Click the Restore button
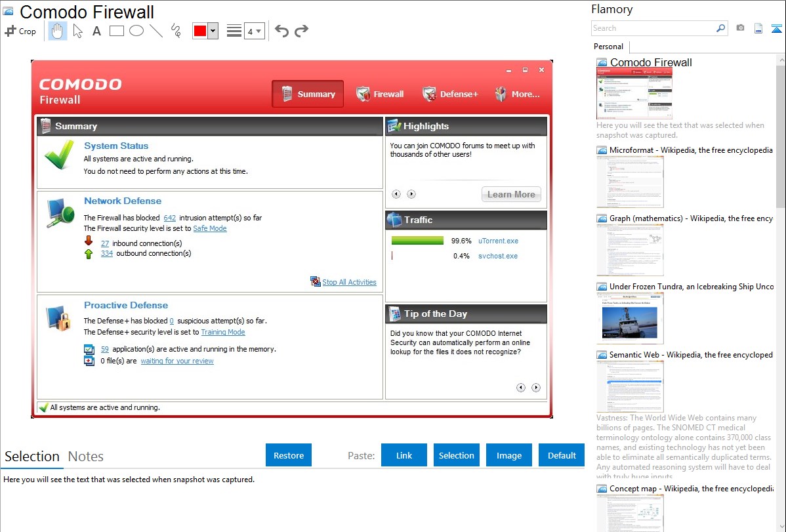The image size is (786, 532). tap(289, 455)
